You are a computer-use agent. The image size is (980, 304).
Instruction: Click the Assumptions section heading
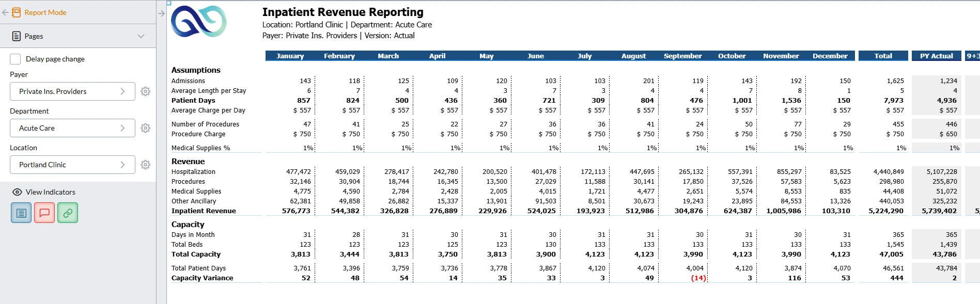pyautogui.click(x=196, y=70)
